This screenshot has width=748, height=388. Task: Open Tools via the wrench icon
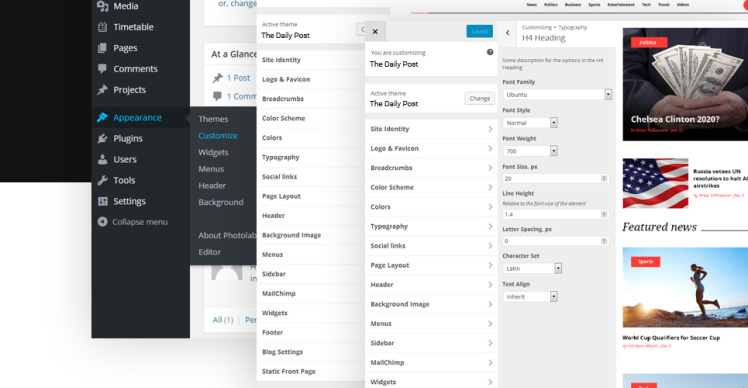tap(102, 180)
